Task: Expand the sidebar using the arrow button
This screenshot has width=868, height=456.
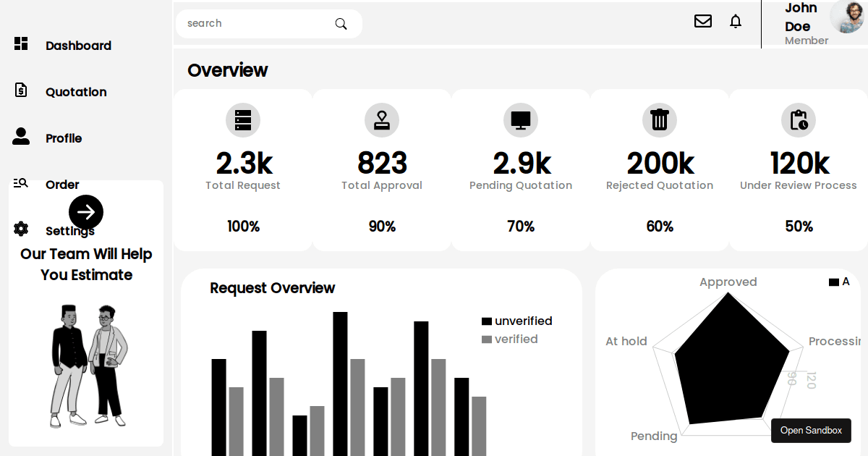Action: tap(85, 211)
